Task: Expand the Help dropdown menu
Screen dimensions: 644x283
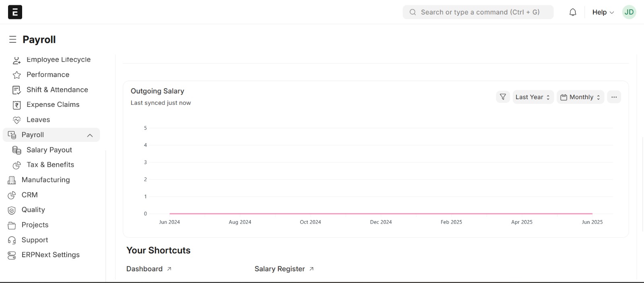Action: [x=603, y=12]
